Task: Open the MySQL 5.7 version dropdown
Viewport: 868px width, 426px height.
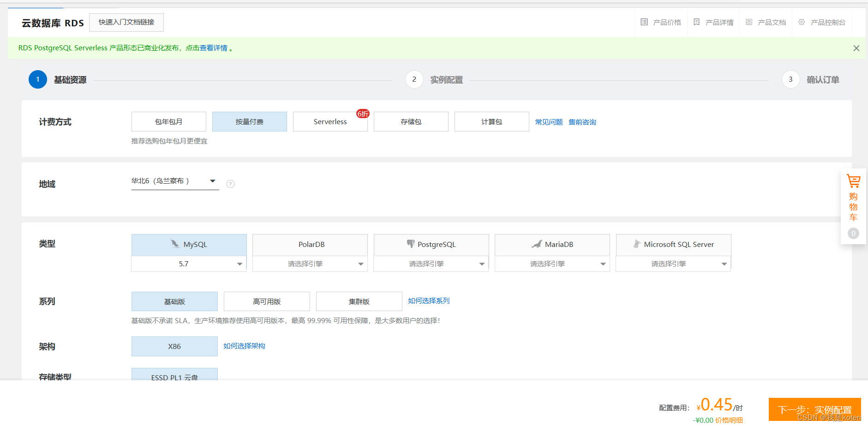Action: coord(189,264)
